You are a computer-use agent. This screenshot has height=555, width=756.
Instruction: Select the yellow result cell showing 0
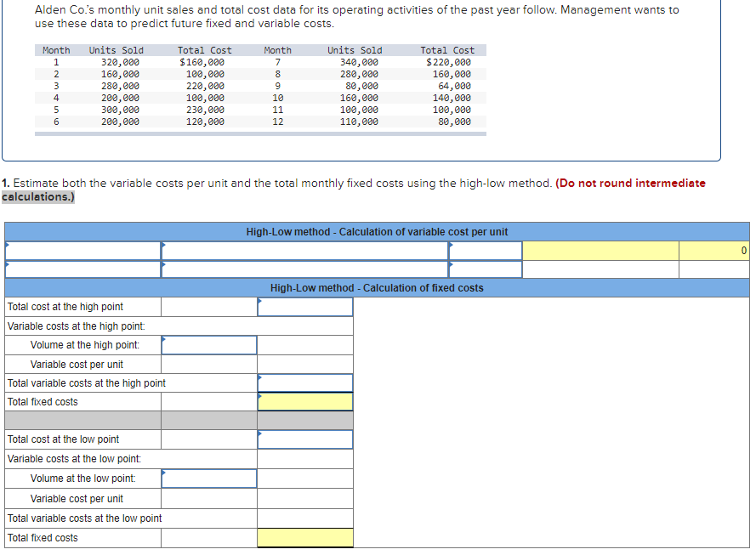coord(714,251)
